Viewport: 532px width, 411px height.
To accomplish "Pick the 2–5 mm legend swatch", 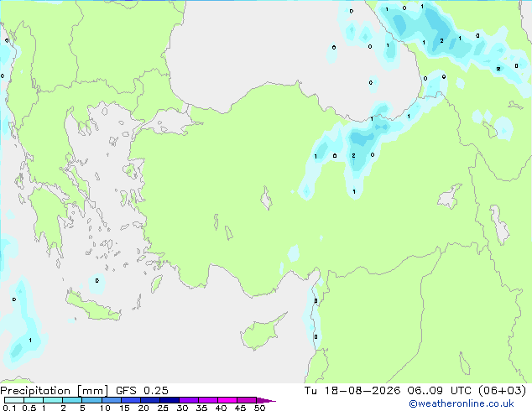I will pos(72,400).
